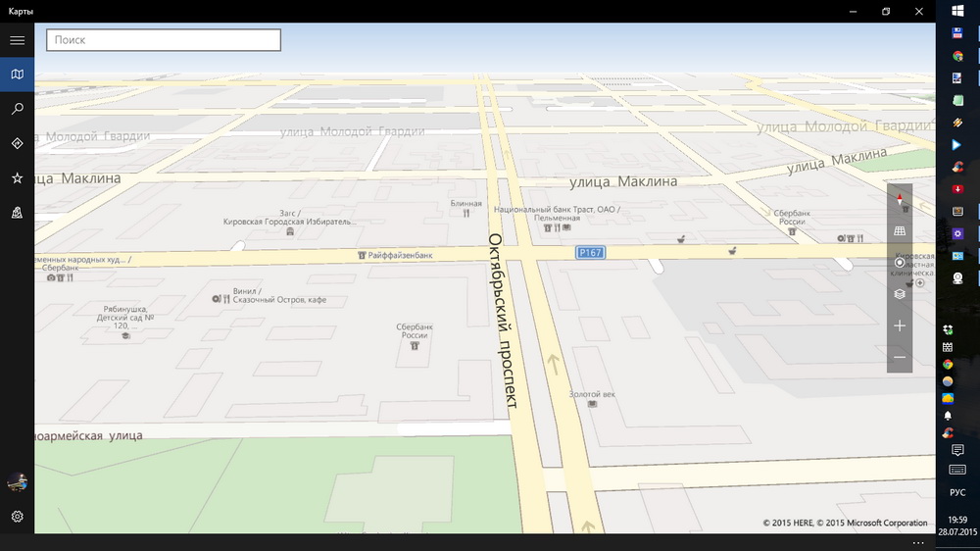Open the floppy disk app in taskbar
This screenshot has width=980, height=551.
tap(957, 33)
